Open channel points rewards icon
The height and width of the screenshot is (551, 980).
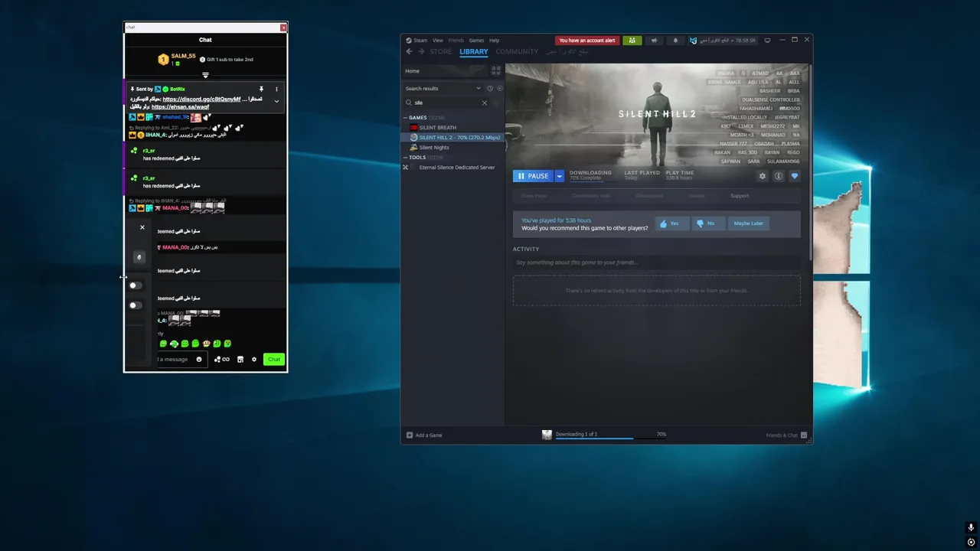221,360
